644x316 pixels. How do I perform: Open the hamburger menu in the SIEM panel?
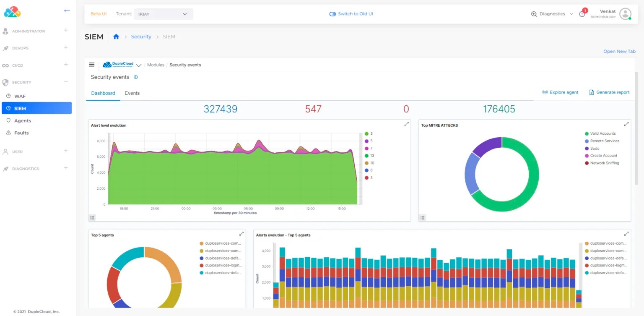coord(92,65)
